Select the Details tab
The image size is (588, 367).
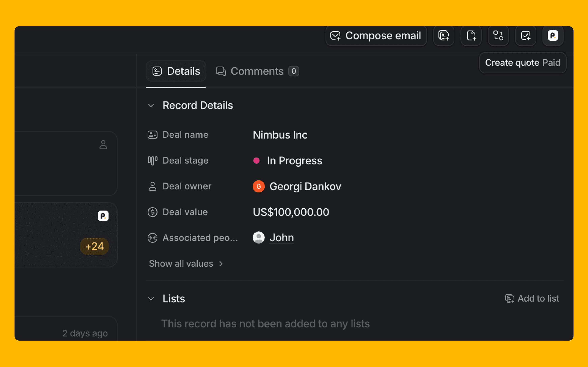(x=176, y=71)
